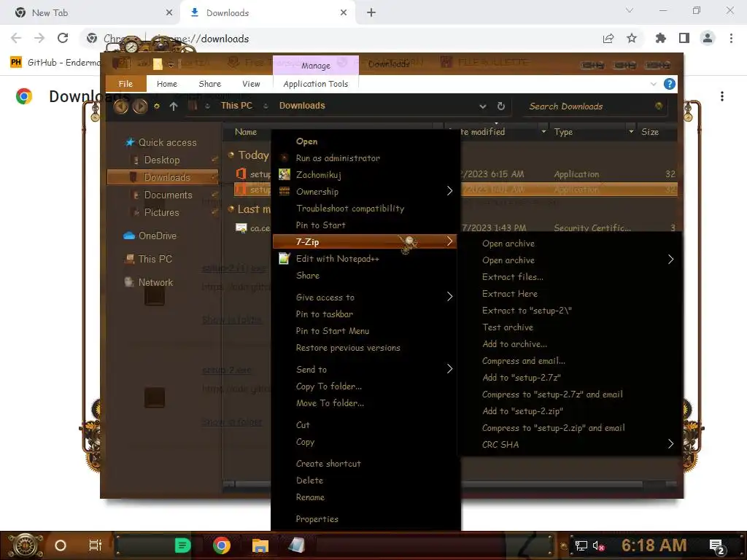The width and height of the screenshot is (747, 560).
Task: Open Cortana circle on taskbar
Action: pos(61,545)
